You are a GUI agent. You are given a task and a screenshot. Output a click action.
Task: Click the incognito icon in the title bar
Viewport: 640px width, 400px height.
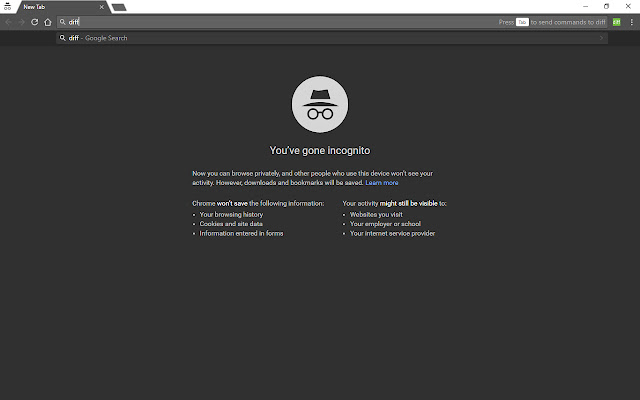[x=7, y=6]
